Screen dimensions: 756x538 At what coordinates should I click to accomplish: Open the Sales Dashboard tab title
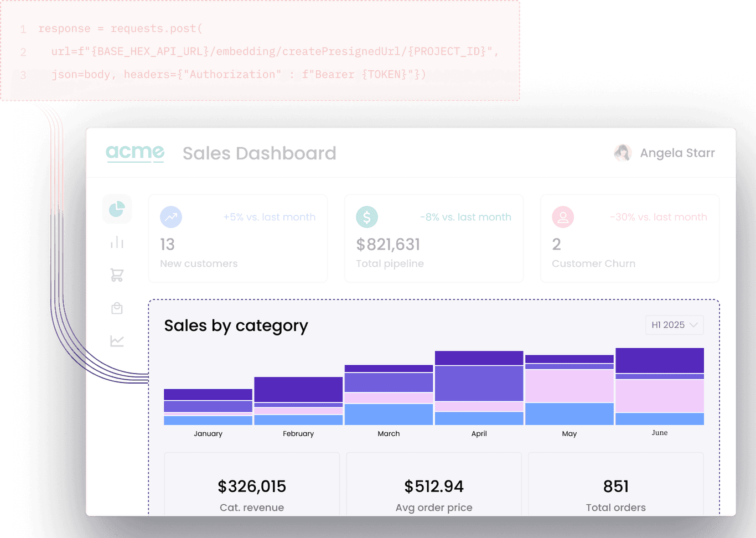click(x=260, y=153)
